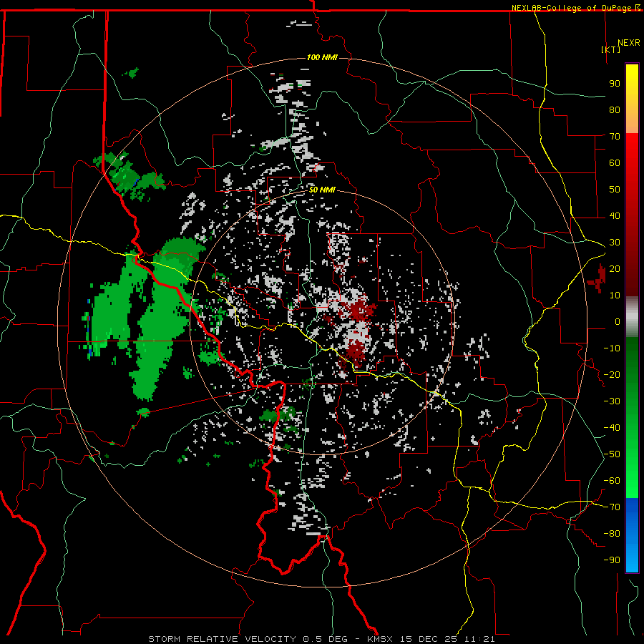This screenshot has width=644, height=644.
Task: Click the blue segment of the color bar
Action: click(x=632, y=535)
